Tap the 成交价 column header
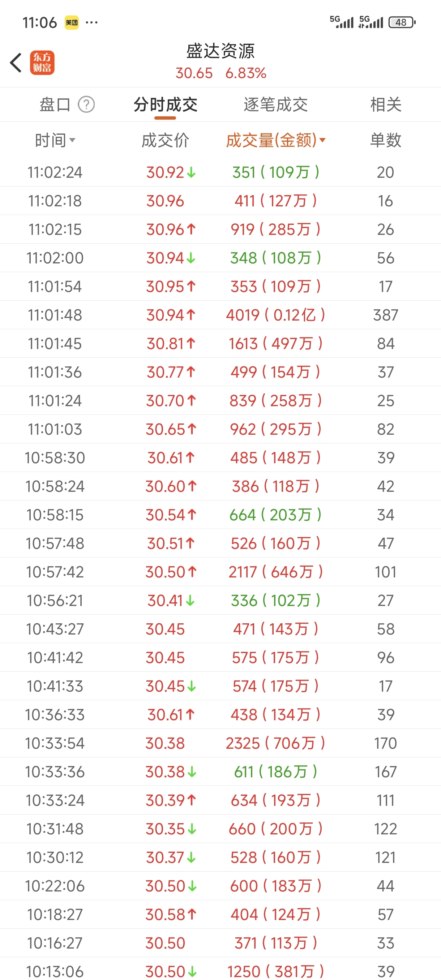441x980 pixels. tap(165, 140)
